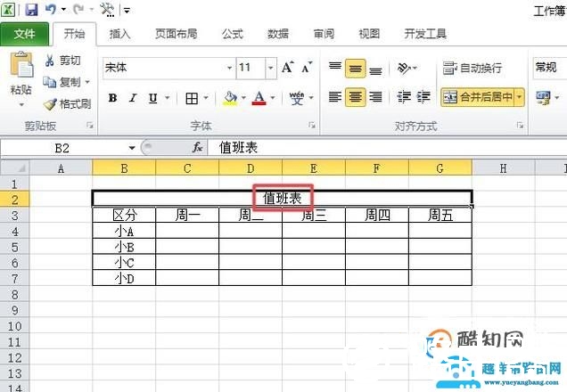This screenshot has width=567, height=392.
Task: Click the decrease font size icon
Action: 307,67
